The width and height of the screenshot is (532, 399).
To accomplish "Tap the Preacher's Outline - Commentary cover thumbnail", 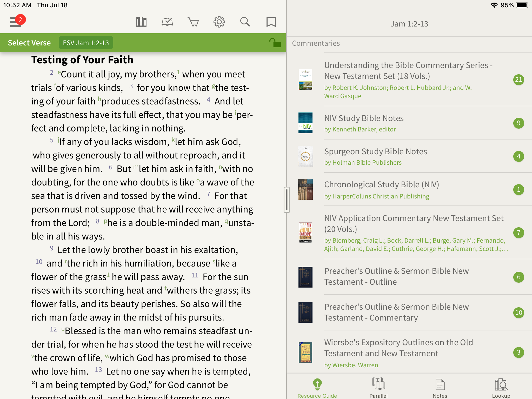I will click(305, 312).
